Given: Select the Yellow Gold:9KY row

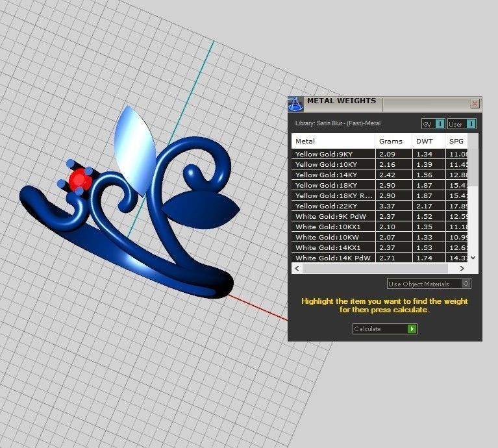Looking at the screenshot, I should (x=380, y=154).
